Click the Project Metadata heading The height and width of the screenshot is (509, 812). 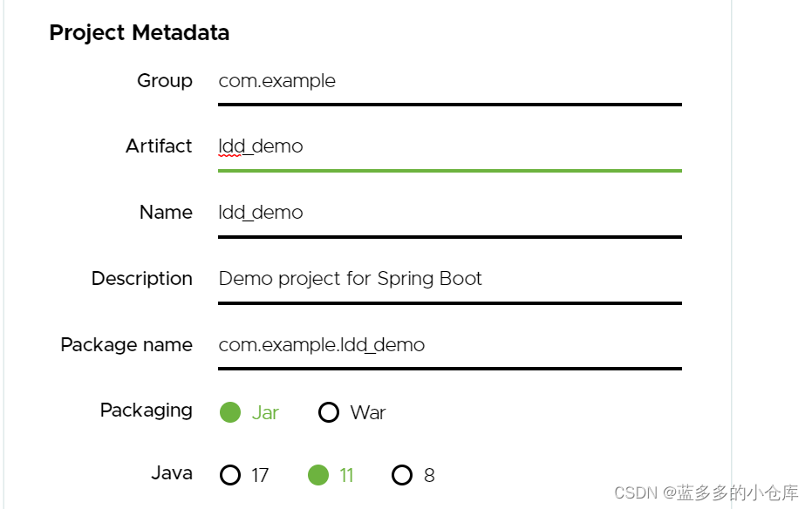140,33
